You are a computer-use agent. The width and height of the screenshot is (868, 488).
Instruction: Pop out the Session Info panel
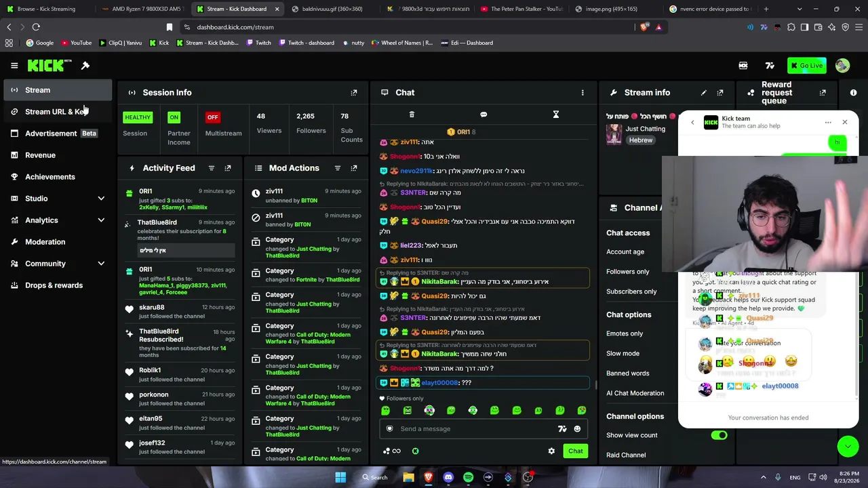click(x=353, y=93)
